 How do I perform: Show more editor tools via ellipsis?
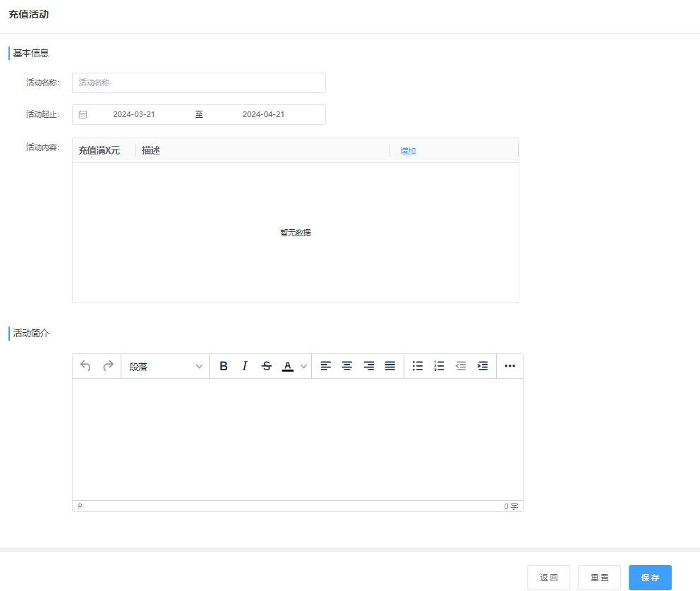coord(510,366)
